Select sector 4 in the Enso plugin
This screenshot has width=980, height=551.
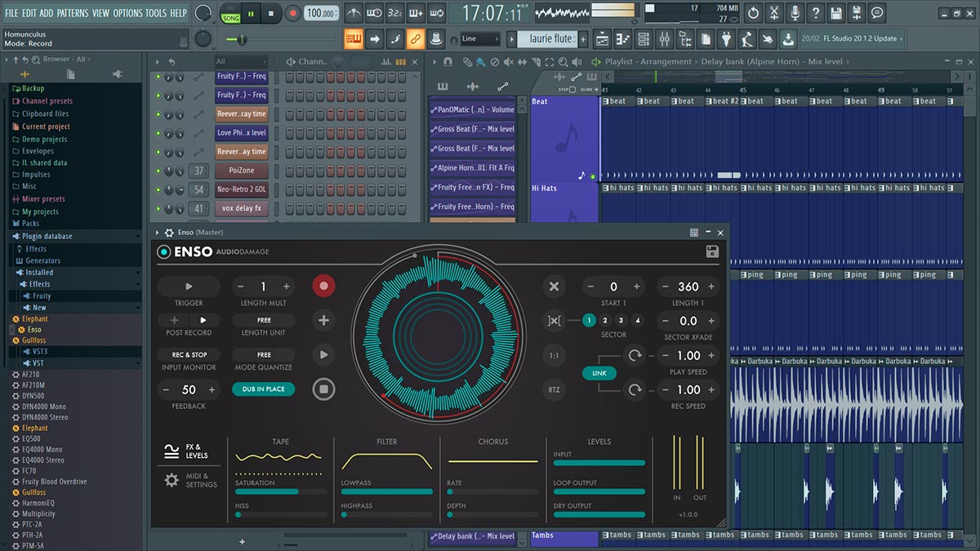point(638,321)
